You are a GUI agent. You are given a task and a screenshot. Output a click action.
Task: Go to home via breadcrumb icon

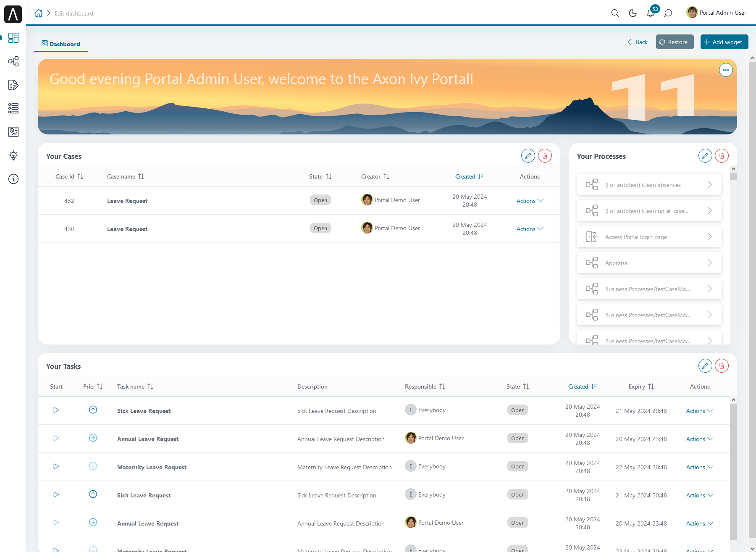click(x=39, y=13)
